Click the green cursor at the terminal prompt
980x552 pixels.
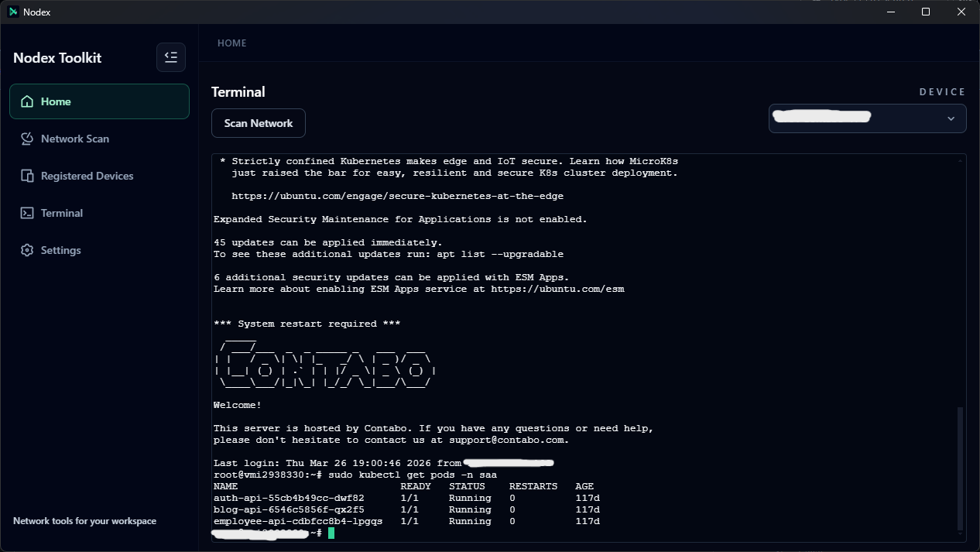click(x=331, y=533)
